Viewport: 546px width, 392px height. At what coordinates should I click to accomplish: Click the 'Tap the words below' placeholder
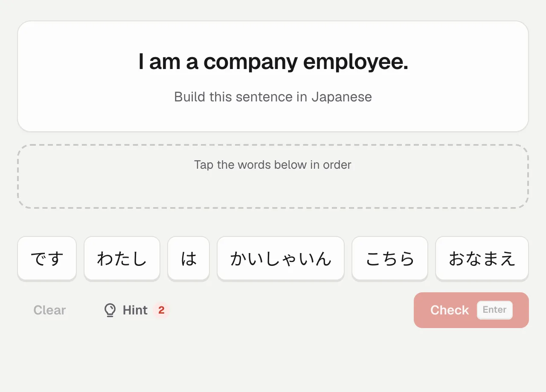(273, 164)
